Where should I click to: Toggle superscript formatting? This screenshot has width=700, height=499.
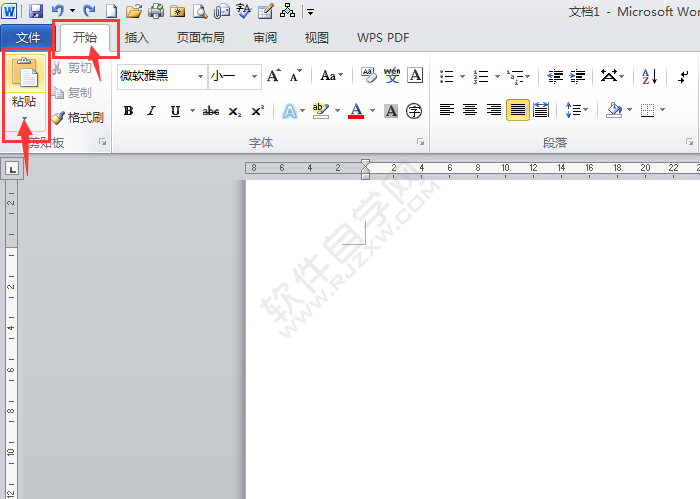pos(258,111)
